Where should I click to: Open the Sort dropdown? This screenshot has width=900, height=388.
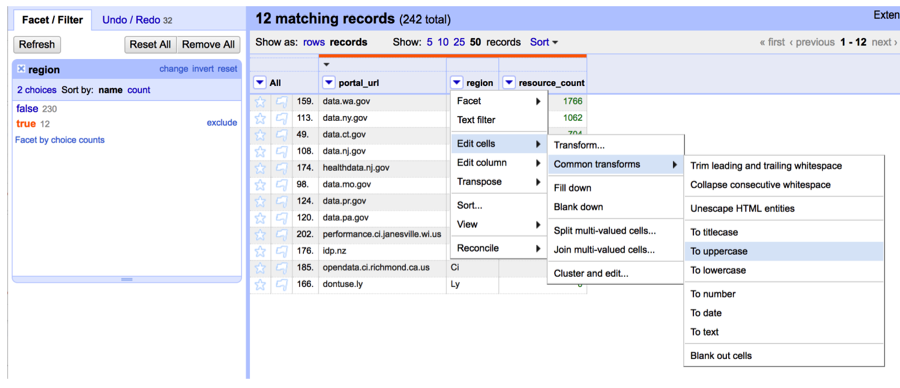tap(544, 42)
